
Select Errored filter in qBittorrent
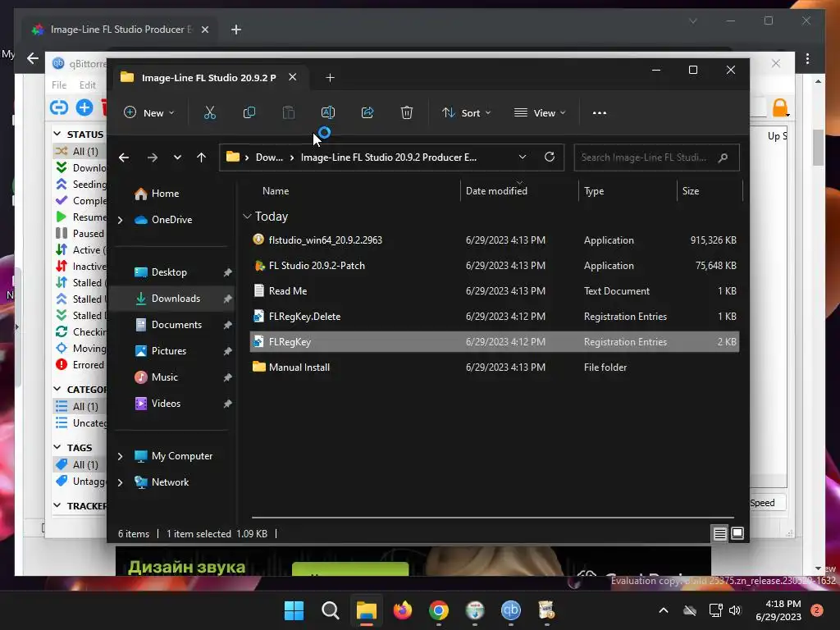point(80,365)
